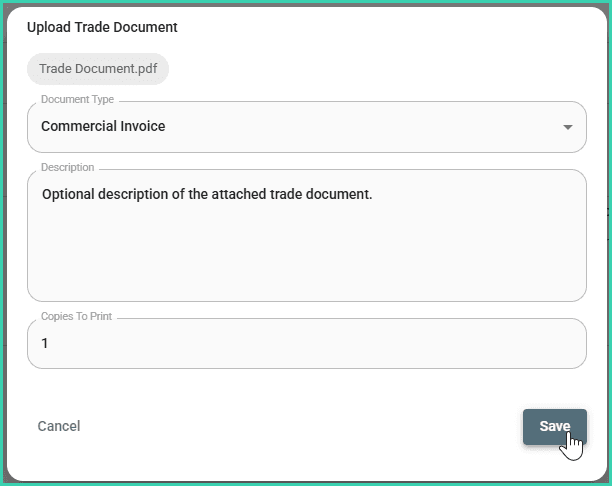The width and height of the screenshot is (612, 486).
Task: Click the Trade Document.pdf file chip
Action: pos(98,69)
